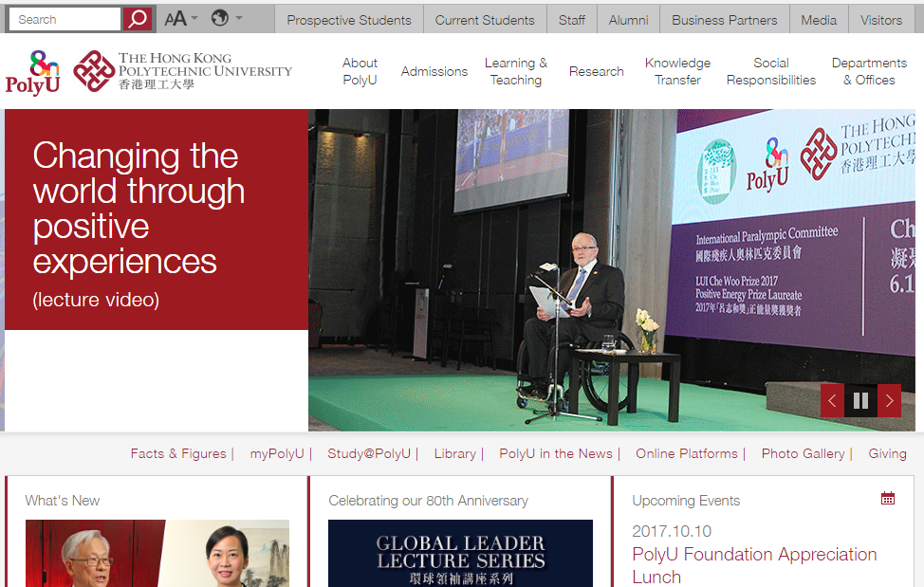Click the Upcoming Events heading

(686, 501)
